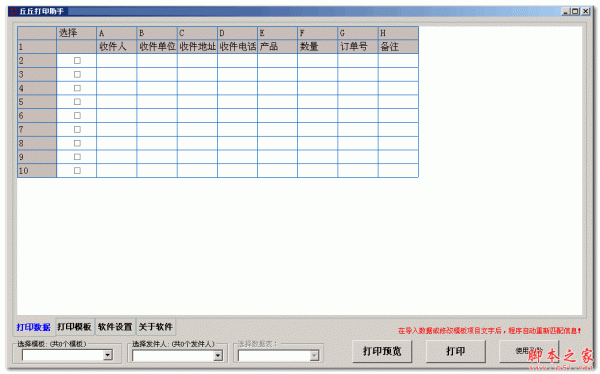Click the 订单号 header cell
Image resolution: width=600 pixels, height=374 pixels.
click(358, 47)
